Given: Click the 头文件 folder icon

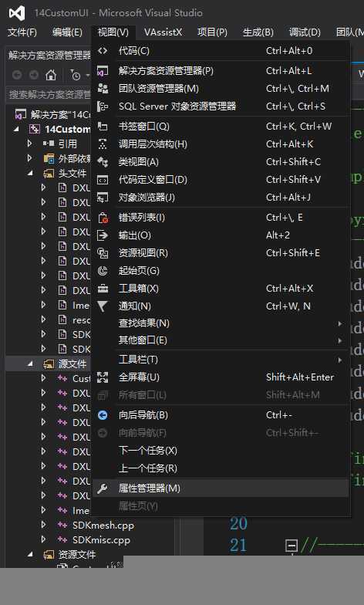Looking at the screenshot, I should (49, 173).
